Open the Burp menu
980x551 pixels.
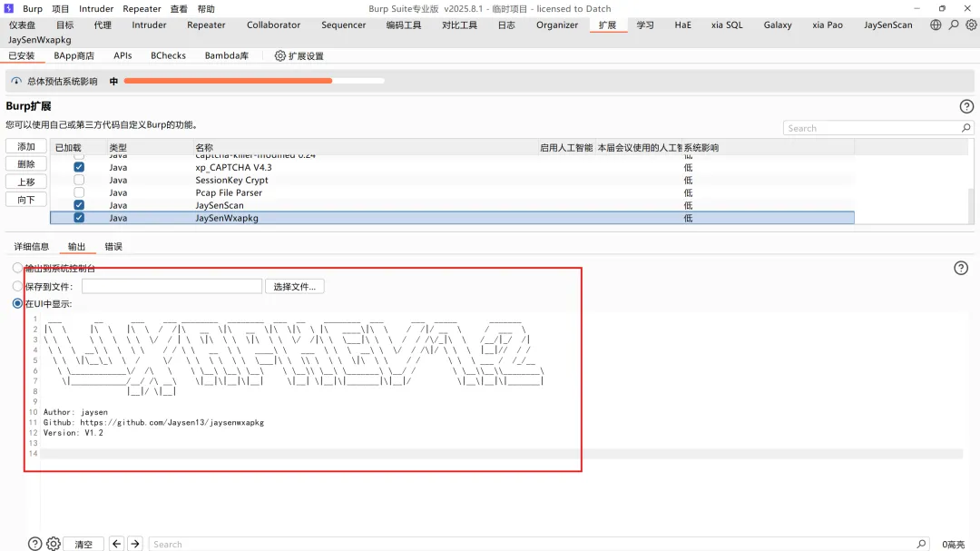click(33, 9)
